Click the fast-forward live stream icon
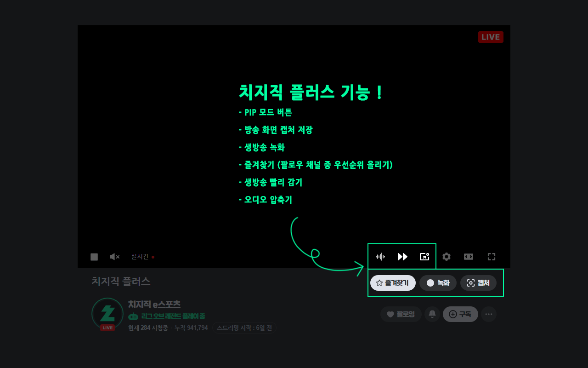 pyautogui.click(x=402, y=257)
